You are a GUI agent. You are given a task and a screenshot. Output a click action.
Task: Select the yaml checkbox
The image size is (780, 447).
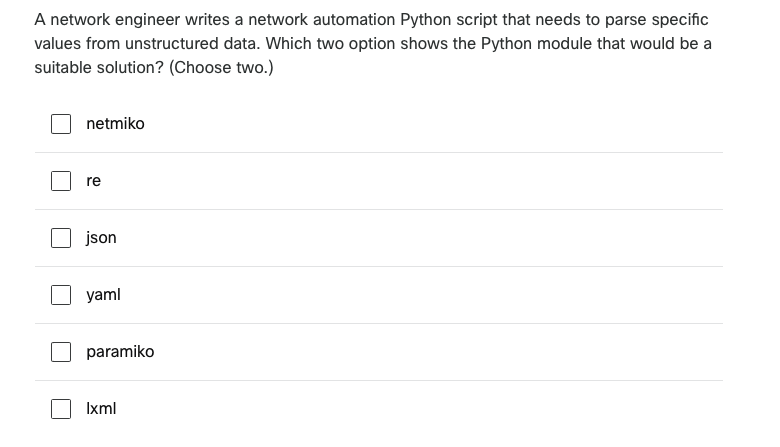tap(62, 295)
